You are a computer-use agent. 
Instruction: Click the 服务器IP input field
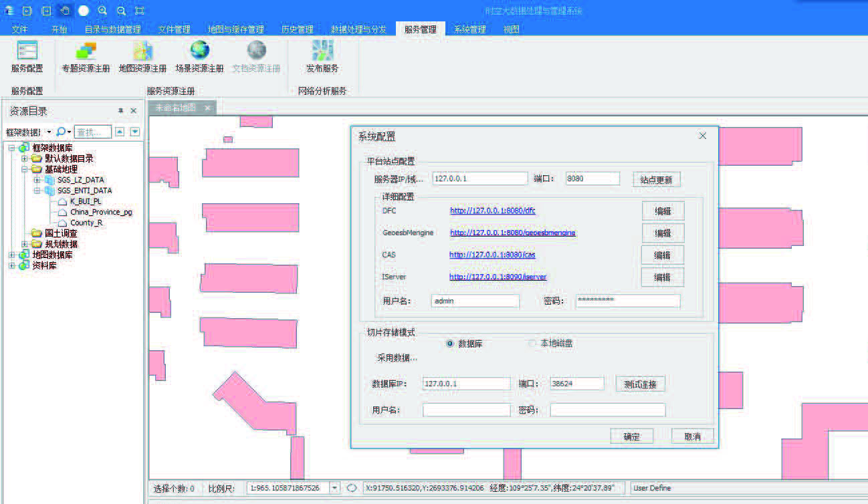pos(479,178)
